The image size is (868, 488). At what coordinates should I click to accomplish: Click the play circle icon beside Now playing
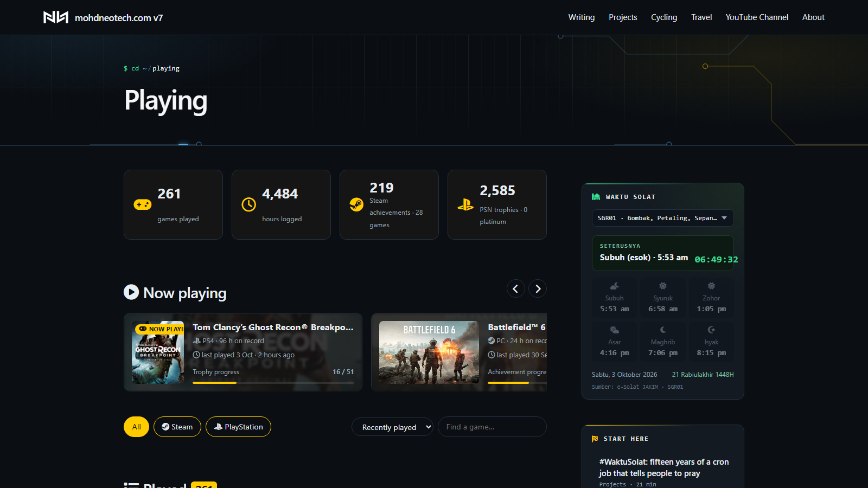pyautogui.click(x=131, y=292)
